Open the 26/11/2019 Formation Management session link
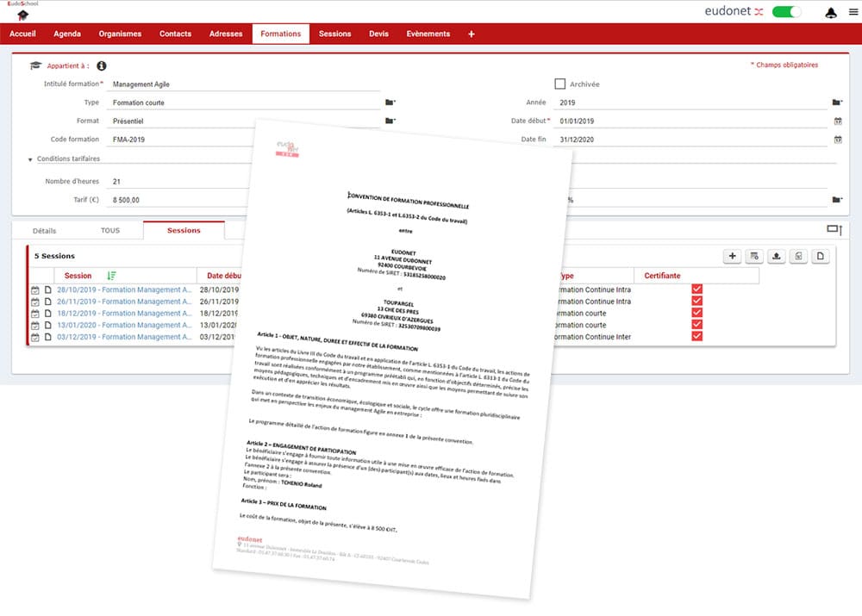Viewport: 862px width, 616px height. click(124, 302)
